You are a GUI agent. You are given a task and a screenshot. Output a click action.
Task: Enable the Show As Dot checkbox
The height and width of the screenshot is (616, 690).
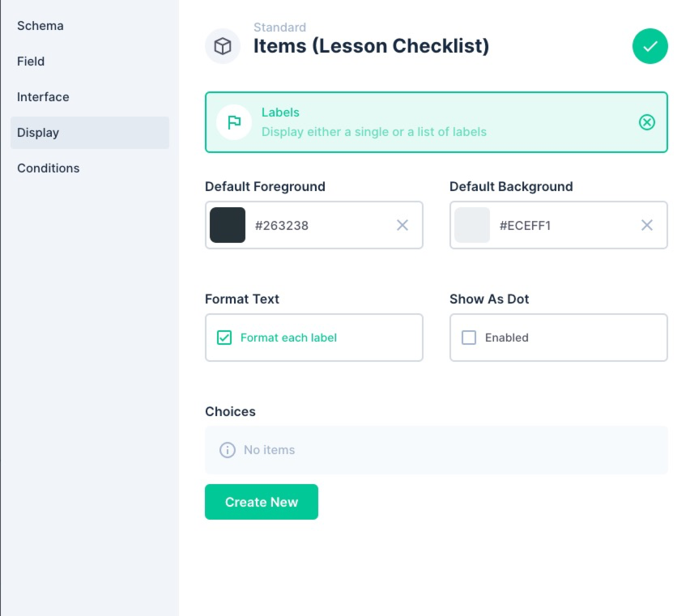click(469, 338)
